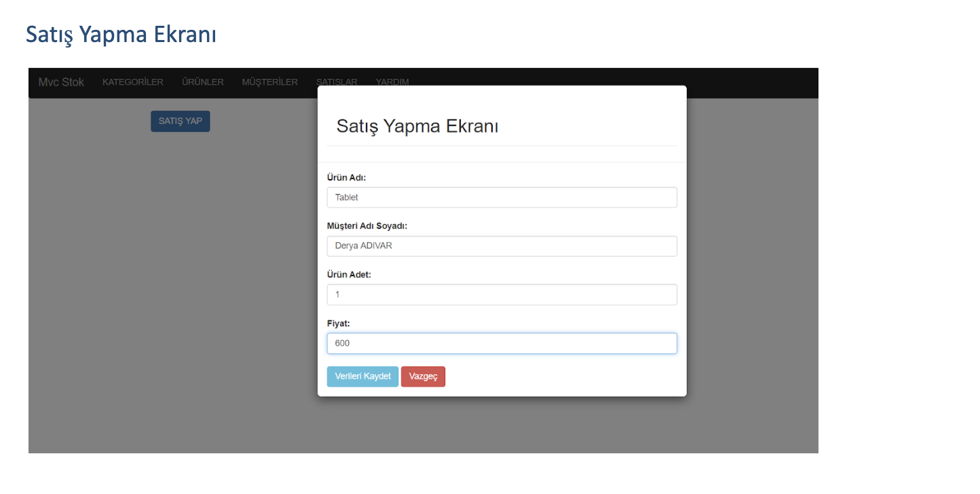
Task: Focus the Müşteri Adı Soyadı input field
Action: (502, 246)
